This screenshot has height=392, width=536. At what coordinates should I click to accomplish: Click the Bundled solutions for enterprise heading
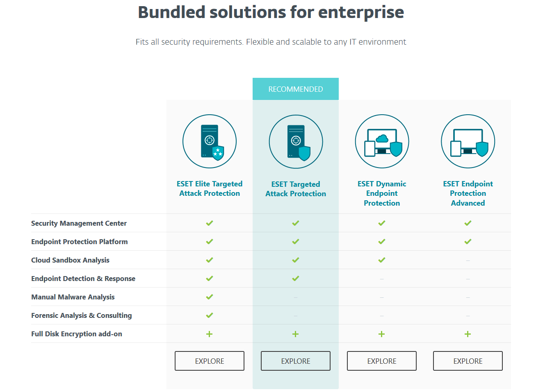coord(271,12)
